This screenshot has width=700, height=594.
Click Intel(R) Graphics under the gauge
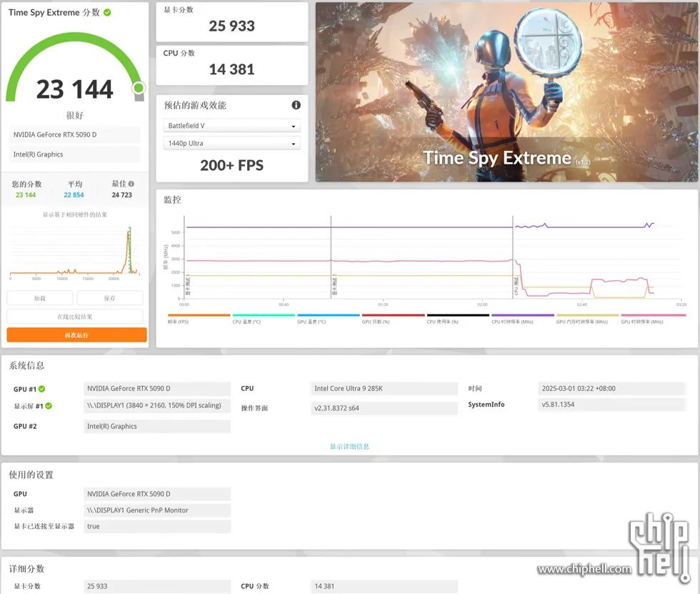point(75,154)
